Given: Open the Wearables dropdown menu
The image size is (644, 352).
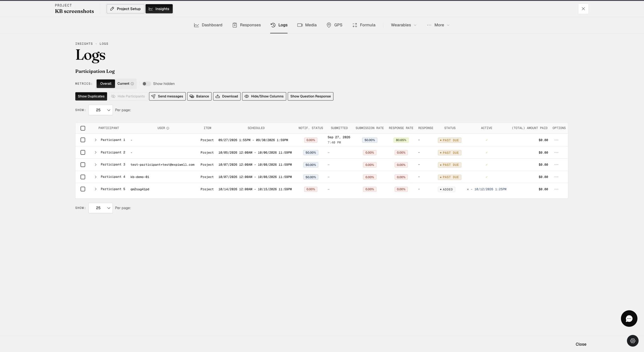Looking at the screenshot, I should point(403,25).
